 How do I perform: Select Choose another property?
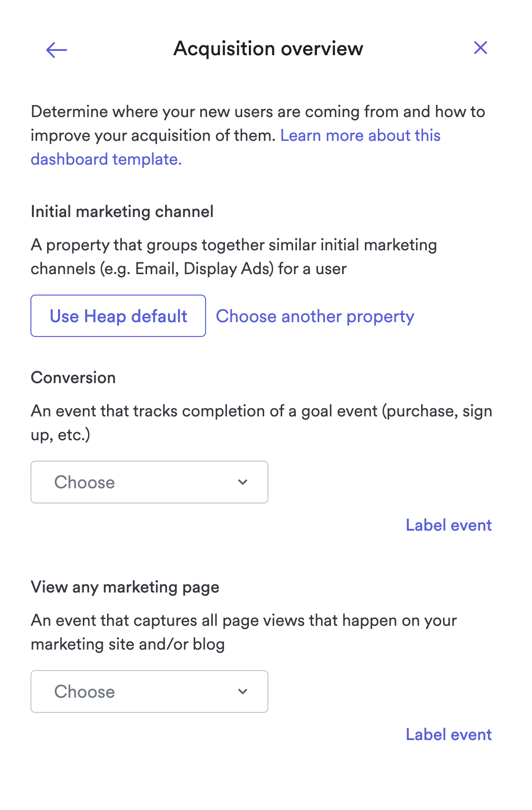(x=315, y=316)
